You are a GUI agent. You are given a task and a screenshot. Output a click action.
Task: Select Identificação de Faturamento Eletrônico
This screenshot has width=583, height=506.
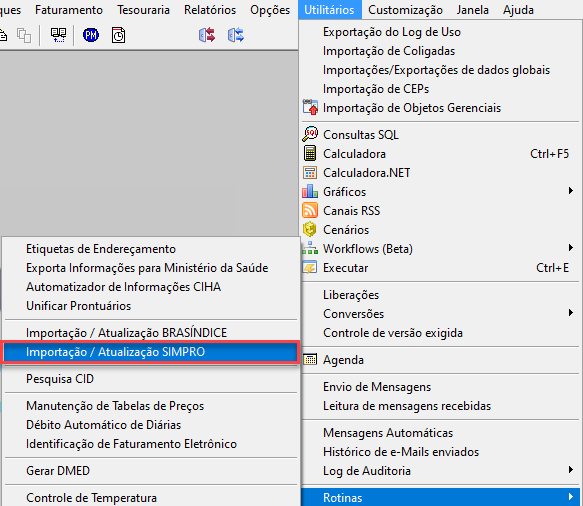tap(151, 444)
